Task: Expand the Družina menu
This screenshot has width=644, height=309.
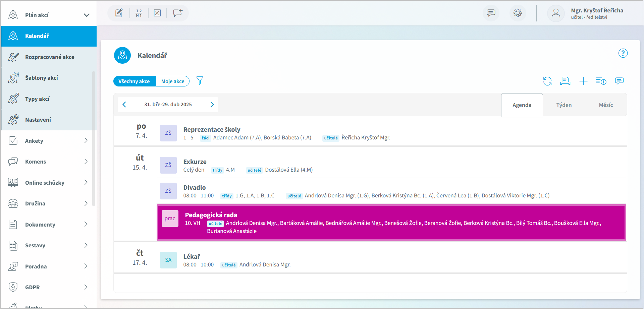Action: 49,203
